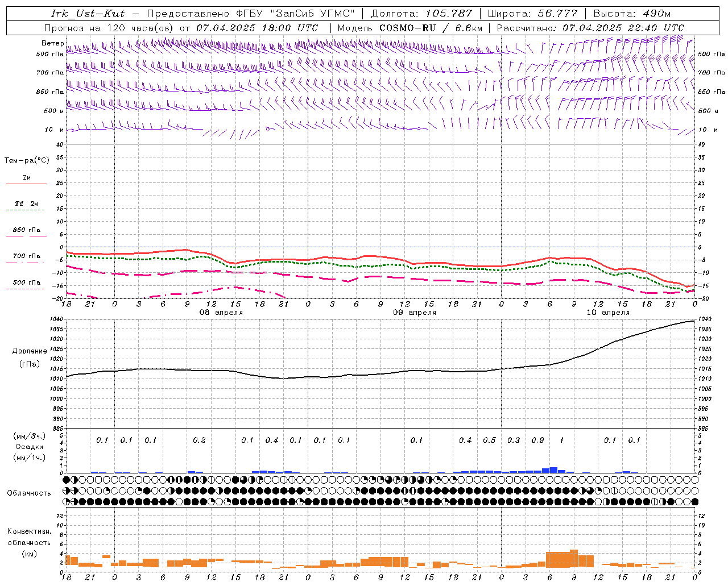Screen dimensions: 728x582
Task: Click the forecast start 07.04.2025 18:00 UTC
Action: click(257, 28)
